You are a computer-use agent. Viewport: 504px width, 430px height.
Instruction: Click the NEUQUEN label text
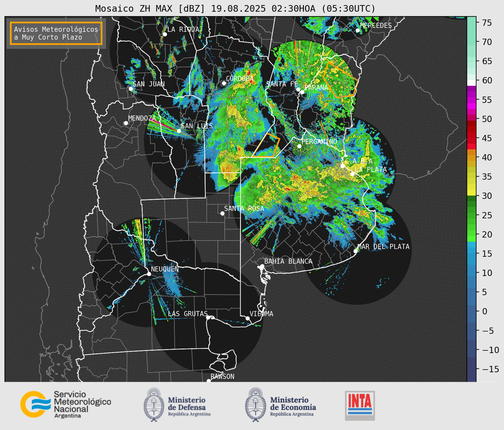(x=165, y=269)
